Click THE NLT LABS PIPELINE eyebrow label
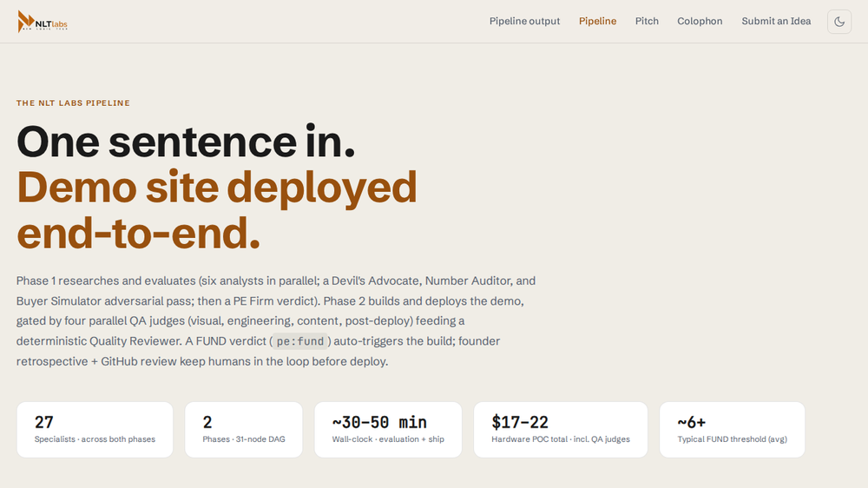 pos(73,103)
